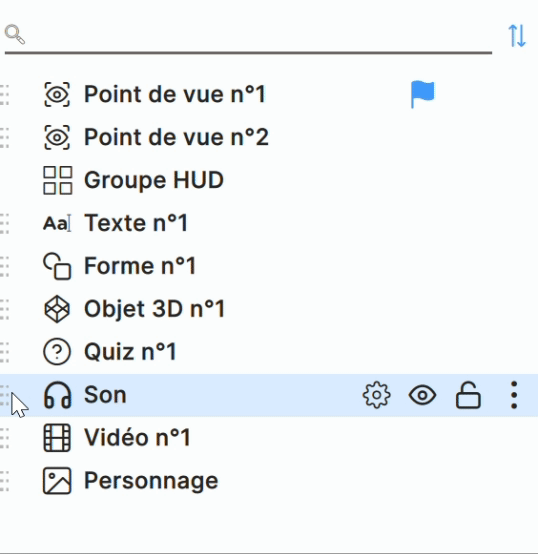538x554 pixels.
Task: Click the blue sort arrows icon
Action: point(517,36)
